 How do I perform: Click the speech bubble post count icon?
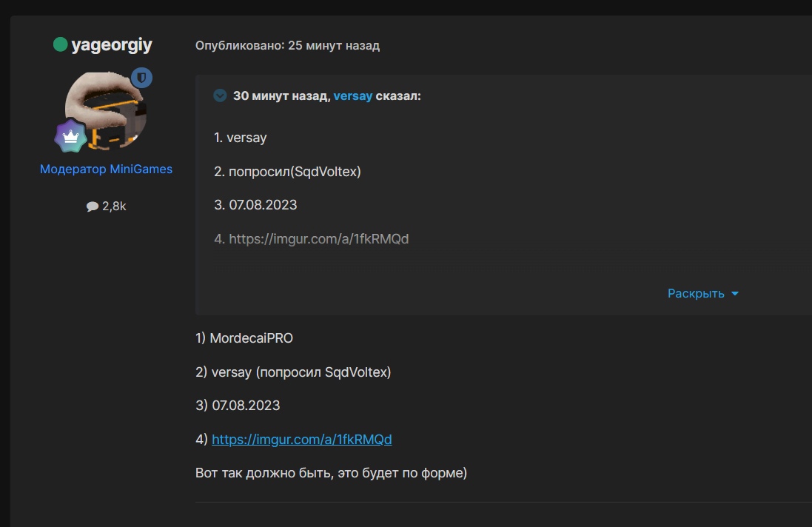[93, 207]
